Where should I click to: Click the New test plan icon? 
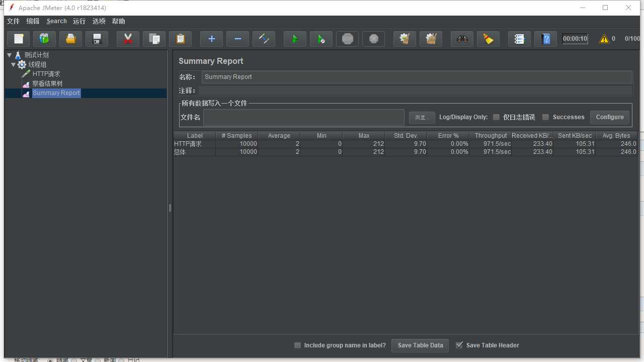point(19,39)
